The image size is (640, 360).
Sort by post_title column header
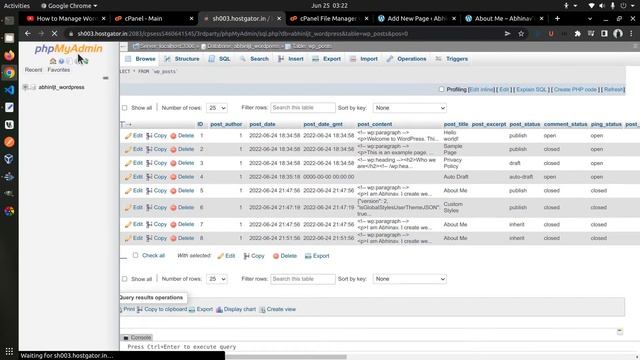[x=456, y=124]
